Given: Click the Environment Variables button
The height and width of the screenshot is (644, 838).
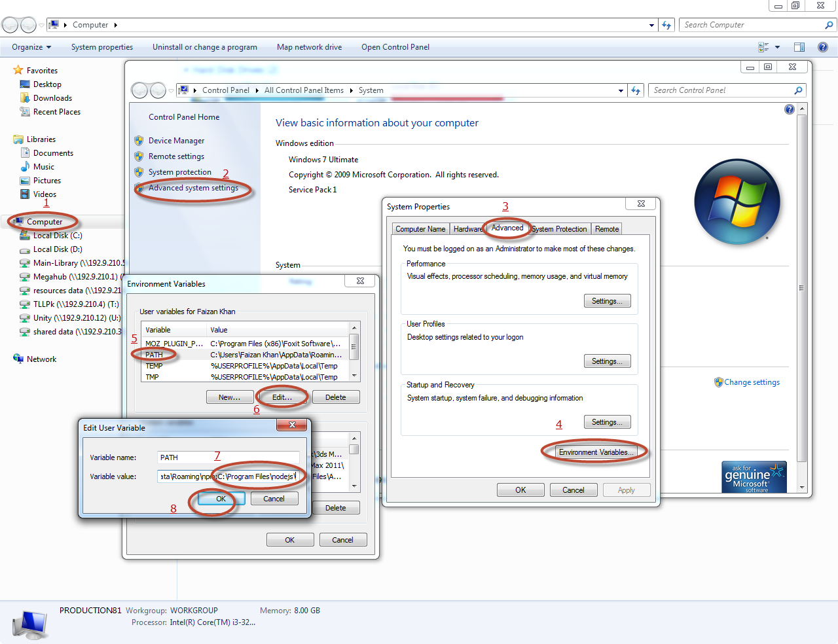Looking at the screenshot, I should [596, 452].
